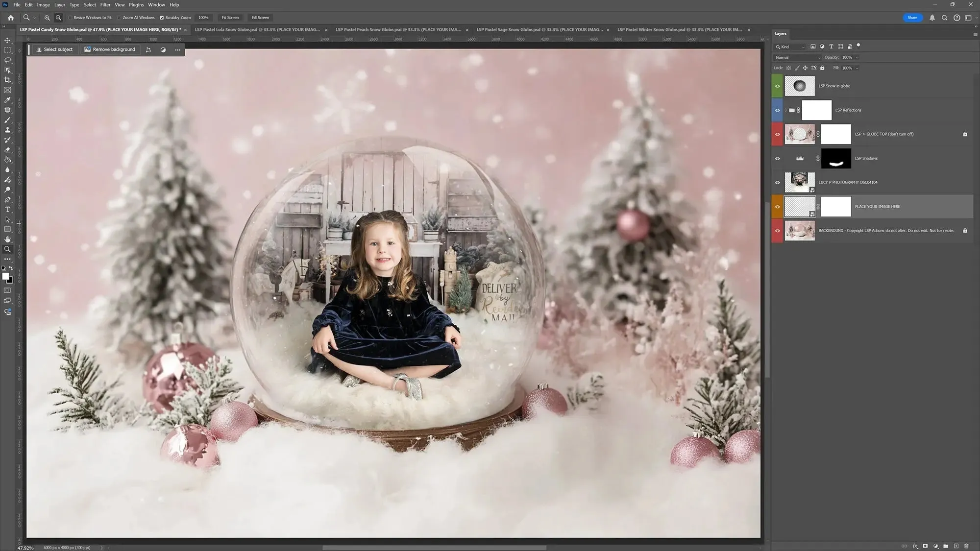The width and height of the screenshot is (980, 551).
Task: Expand the LSP Reflections group
Action: coord(786,110)
